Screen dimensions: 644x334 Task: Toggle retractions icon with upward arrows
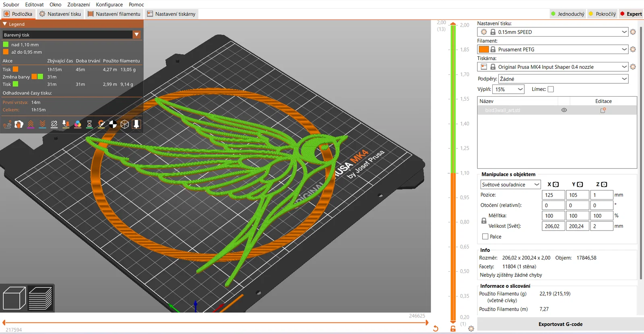click(x=31, y=125)
